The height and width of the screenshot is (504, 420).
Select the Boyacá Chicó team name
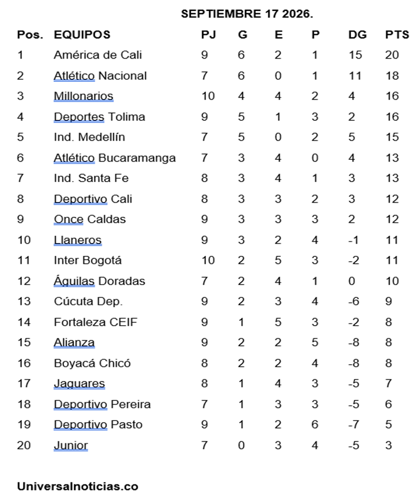[92, 363]
